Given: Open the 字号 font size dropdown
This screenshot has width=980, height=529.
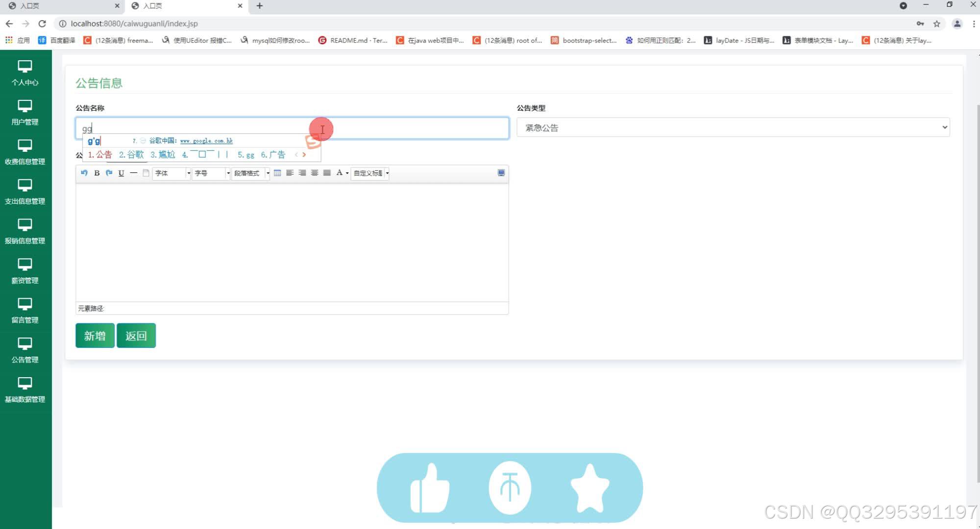Looking at the screenshot, I should tap(211, 173).
